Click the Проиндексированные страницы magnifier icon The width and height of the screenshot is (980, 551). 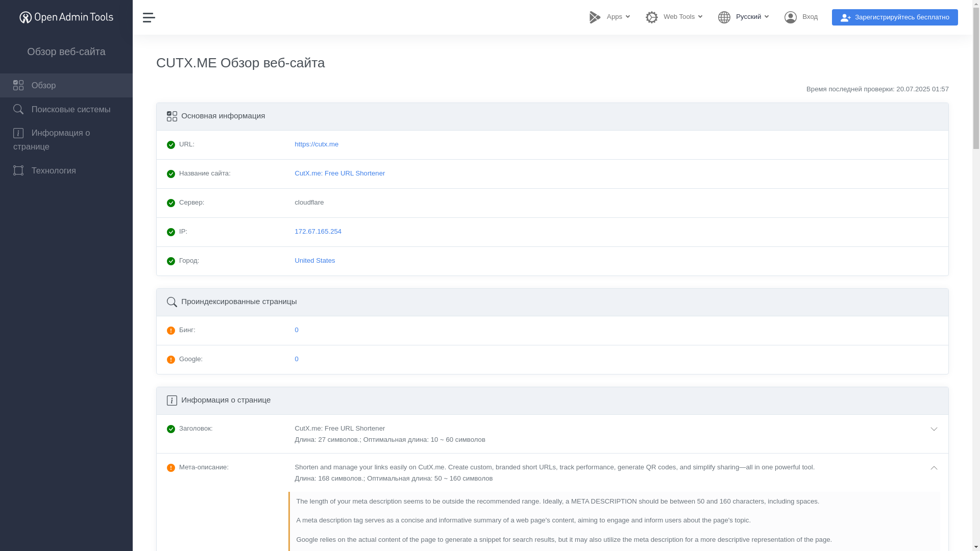tap(172, 302)
